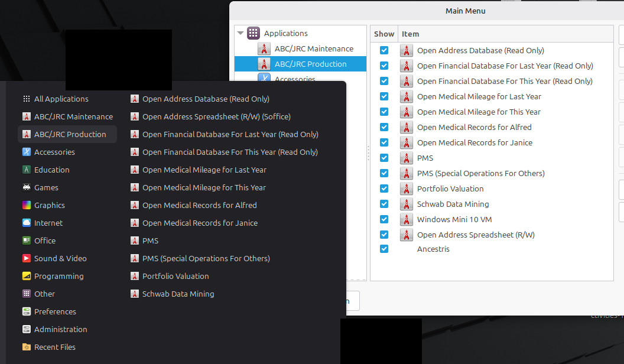Screen dimensions: 624x364
Task: Select the Ancestris item in list
Action: click(433, 249)
